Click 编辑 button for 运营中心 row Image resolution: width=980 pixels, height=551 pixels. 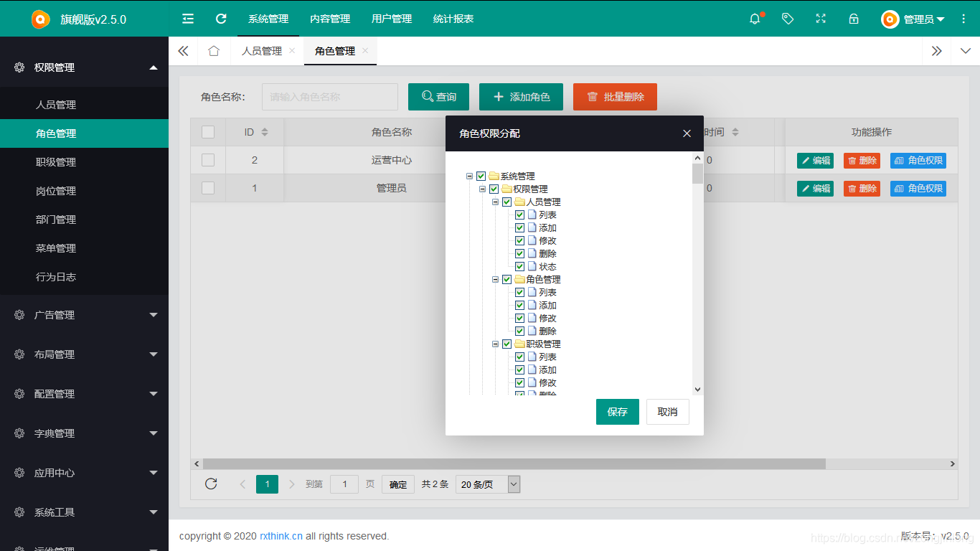click(x=815, y=161)
